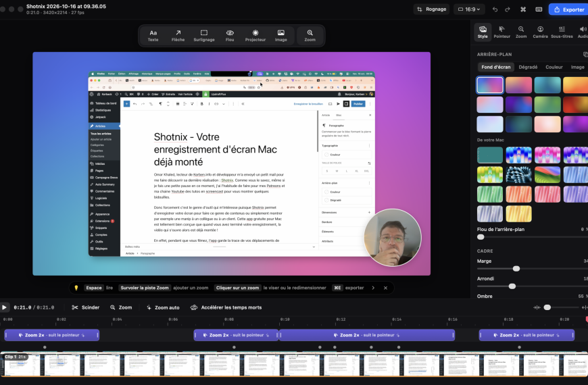Viewport: 588px width, 385px height.
Task: Play the video with play button
Action: [5, 307]
